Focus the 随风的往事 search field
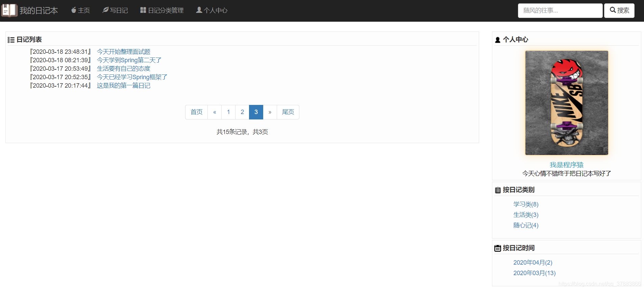The width and height of the screenshot is (644, 290). 560,10
